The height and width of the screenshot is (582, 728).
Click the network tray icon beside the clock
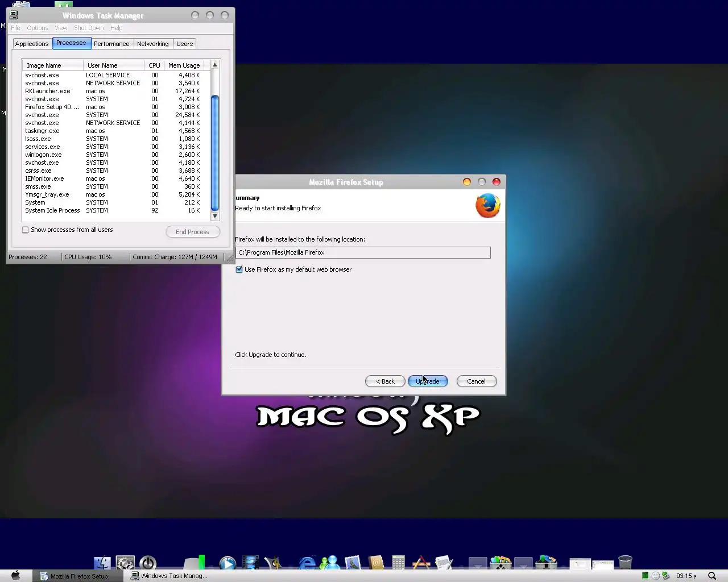pos(665,576)
